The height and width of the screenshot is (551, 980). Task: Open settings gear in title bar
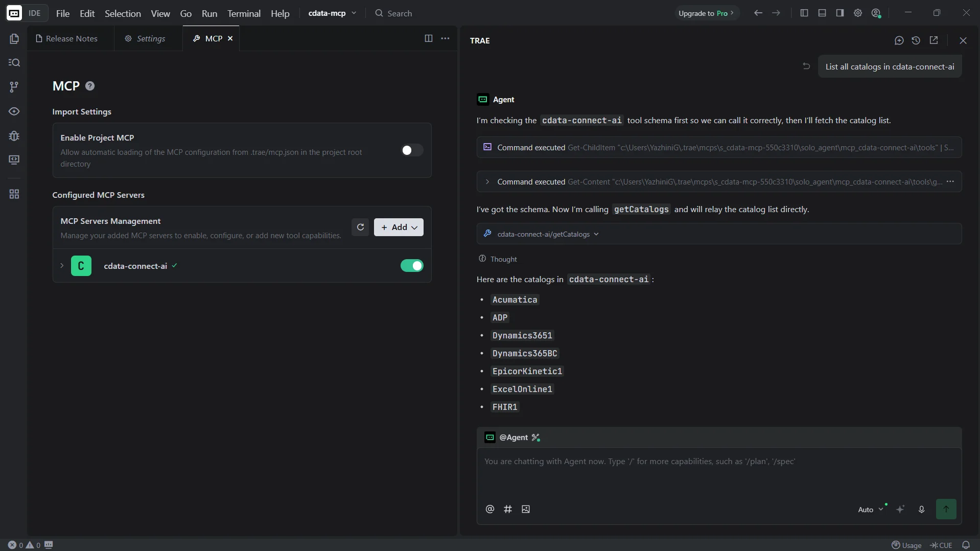pyautogui.click(x=858, y=13)
